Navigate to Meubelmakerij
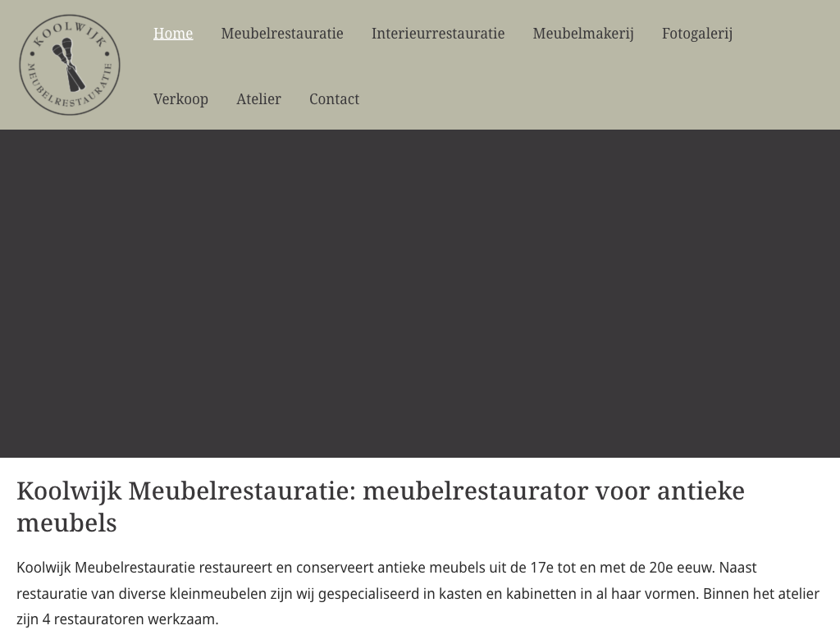Viewport: 840px width, 630px height. [583, 33]
